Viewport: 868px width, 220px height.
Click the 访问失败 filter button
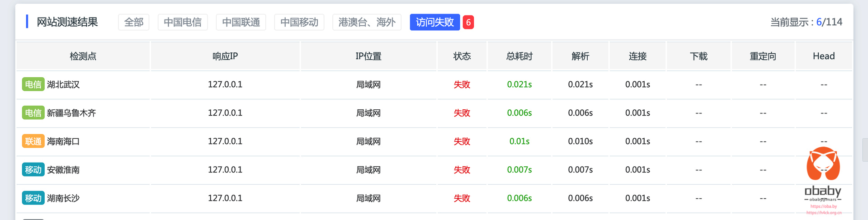click(434, 22)
